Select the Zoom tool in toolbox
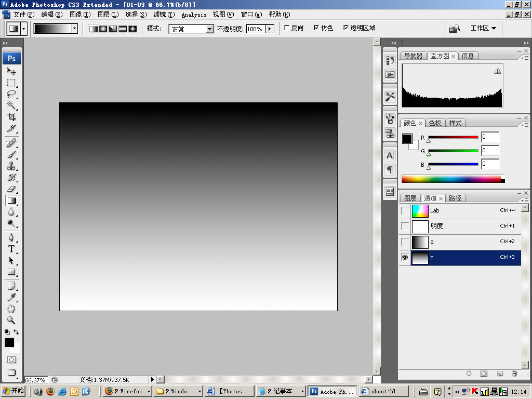Viewport: 532px width, 399px height. [x=11, y=320]
